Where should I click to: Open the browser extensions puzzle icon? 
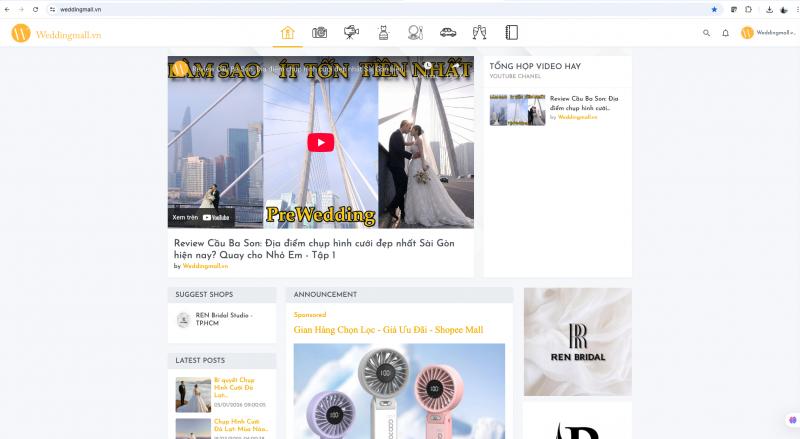point(749,9)
